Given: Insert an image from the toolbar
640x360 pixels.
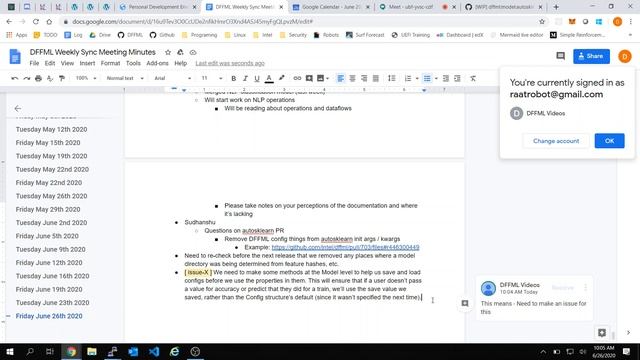Looking at the screenshot, I should pyautogui.click(x=320, y=78).
